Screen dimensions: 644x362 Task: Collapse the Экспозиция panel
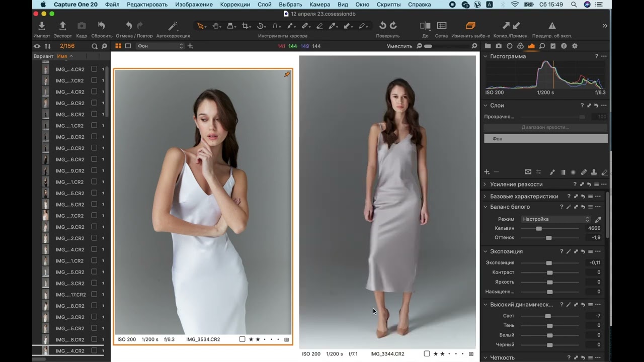coord(486,251)
